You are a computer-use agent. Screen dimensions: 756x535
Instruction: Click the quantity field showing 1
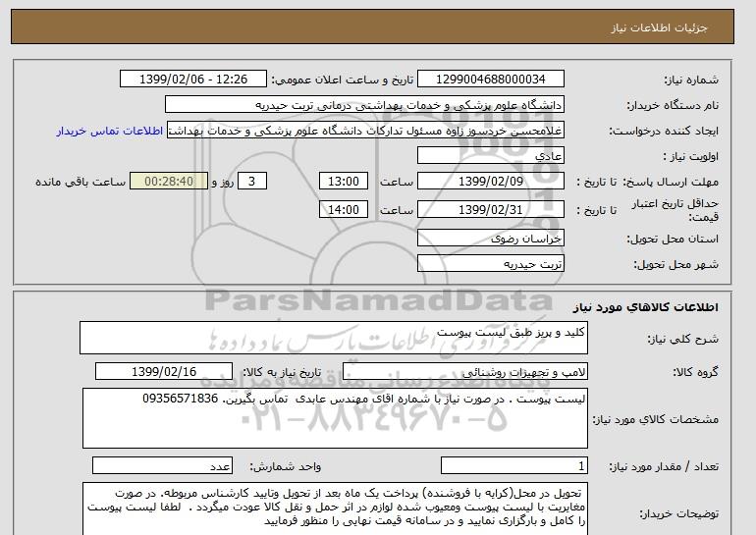pos(513,466)
